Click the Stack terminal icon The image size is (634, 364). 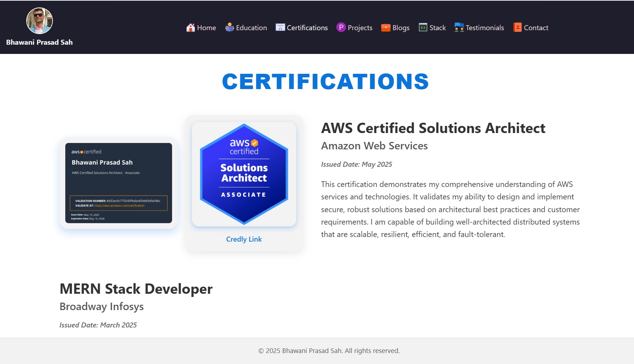point(423,27)
